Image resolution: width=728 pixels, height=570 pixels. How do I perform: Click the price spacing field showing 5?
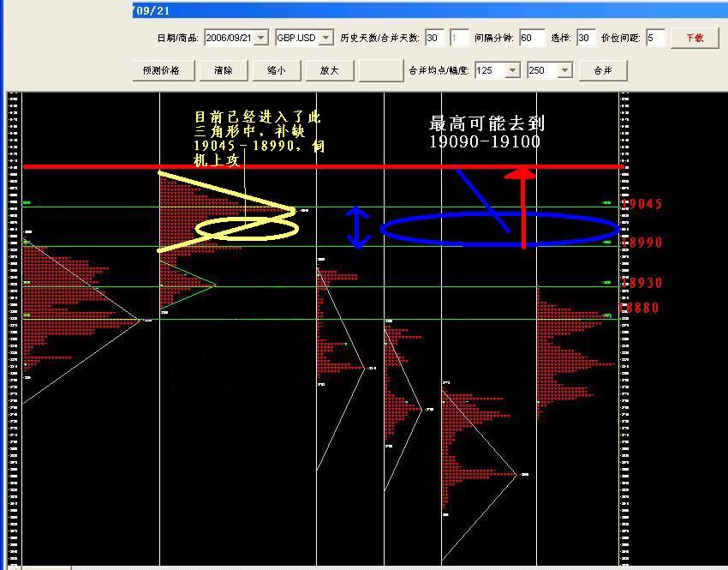(x=655, y=38)
